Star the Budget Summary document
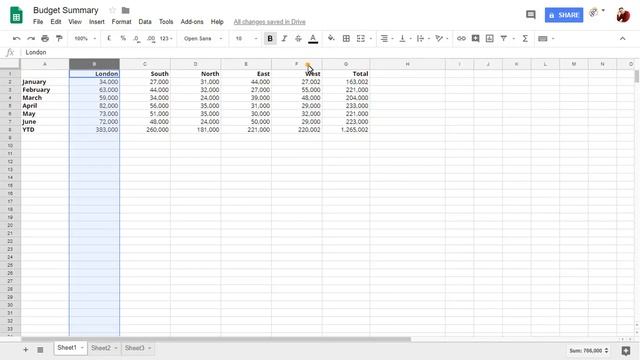This screenshot has width=640, height=360. (112, 10)
